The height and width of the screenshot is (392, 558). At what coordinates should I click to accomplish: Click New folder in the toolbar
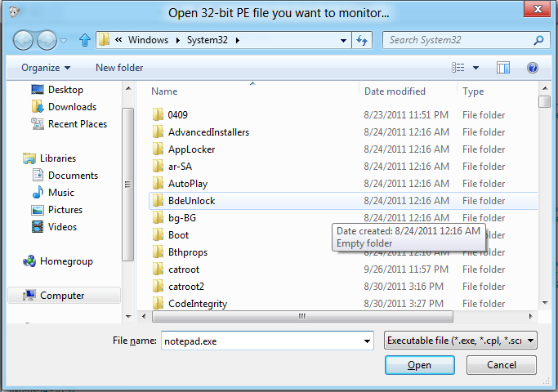point(119,68)
